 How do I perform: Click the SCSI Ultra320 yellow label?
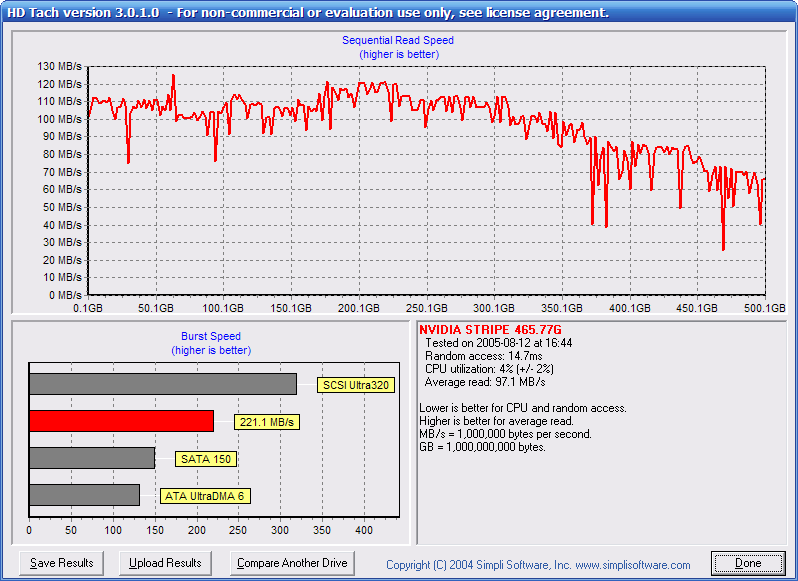pos(356,385)
